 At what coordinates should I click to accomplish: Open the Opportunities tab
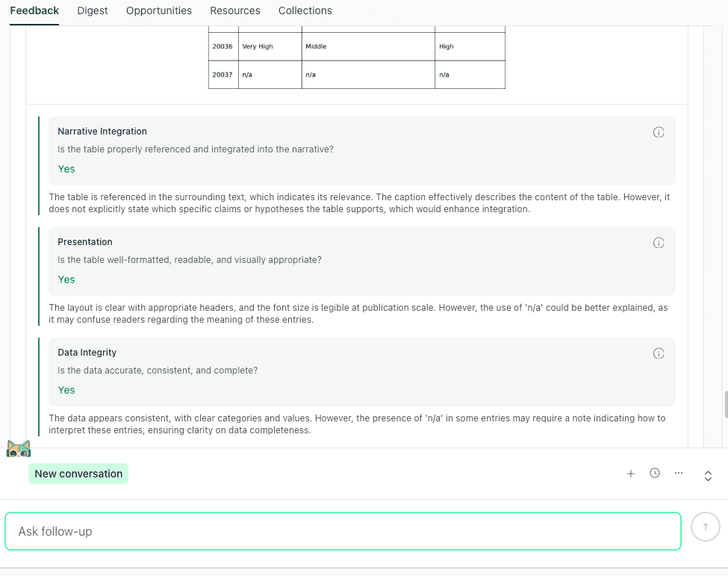click(158, 10)
